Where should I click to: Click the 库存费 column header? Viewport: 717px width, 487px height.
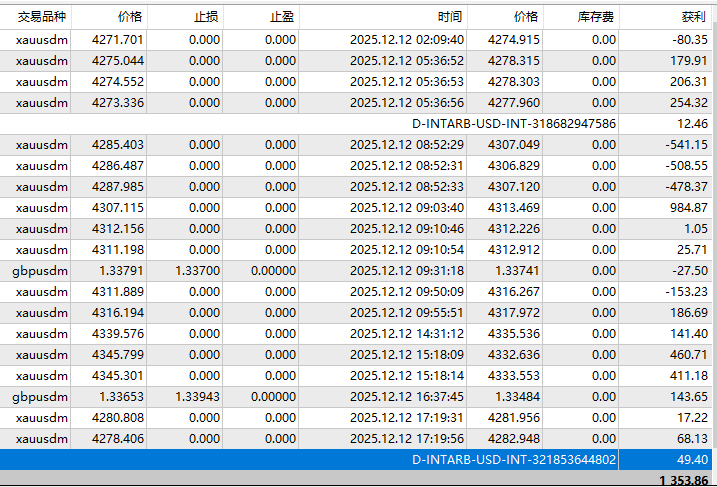(596, 17)
